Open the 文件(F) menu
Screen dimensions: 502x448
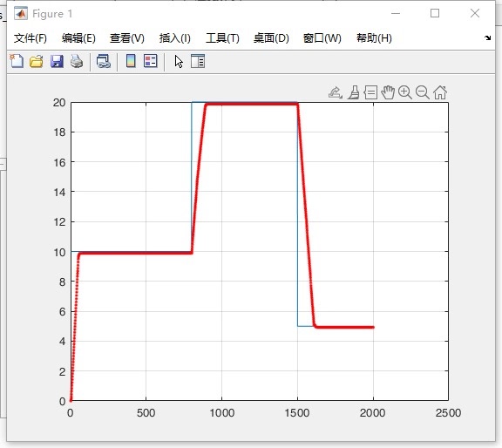[31, 38]
